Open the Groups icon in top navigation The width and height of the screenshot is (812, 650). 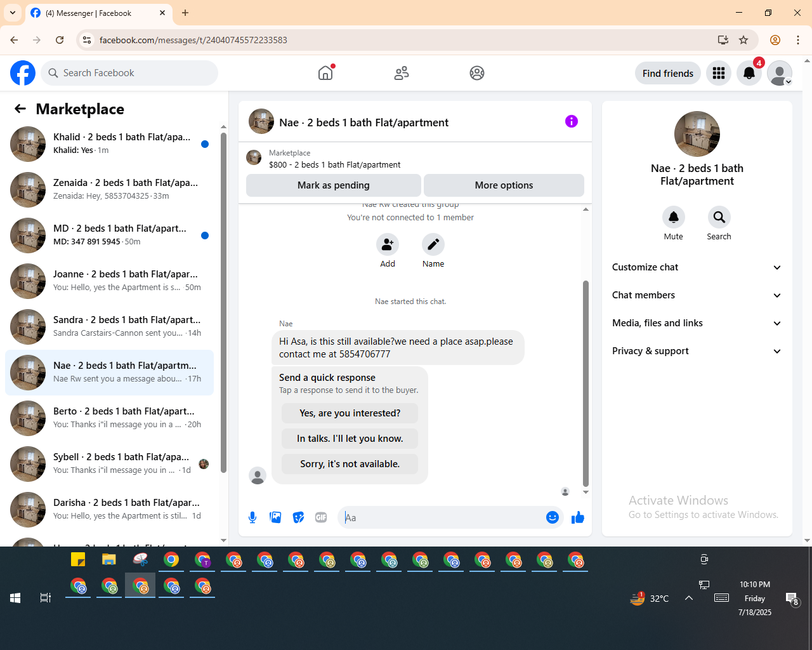(477, 73)
